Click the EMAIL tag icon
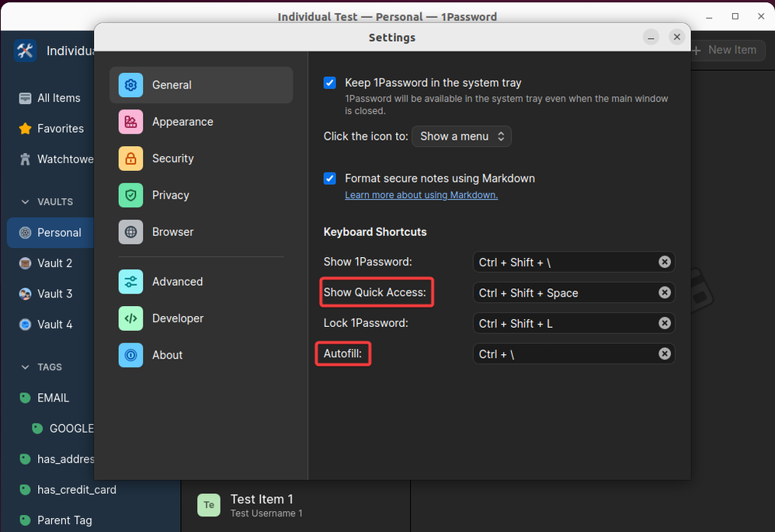Viewport: 775px width, 532px height. click(25, 398)
